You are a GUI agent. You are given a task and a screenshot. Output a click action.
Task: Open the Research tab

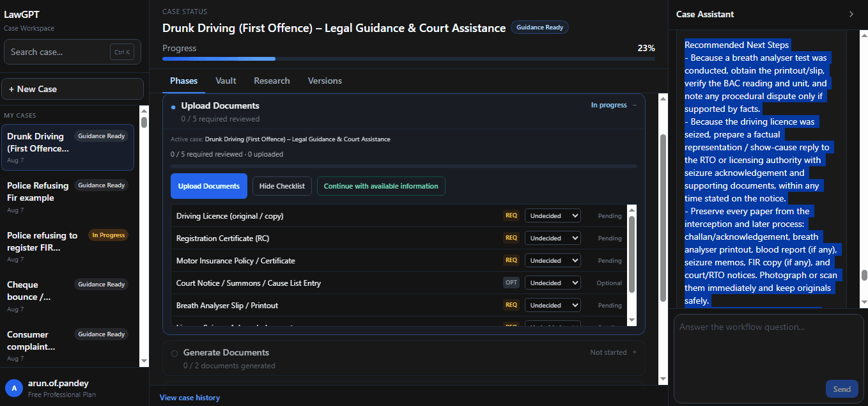[x=272, y=81]
